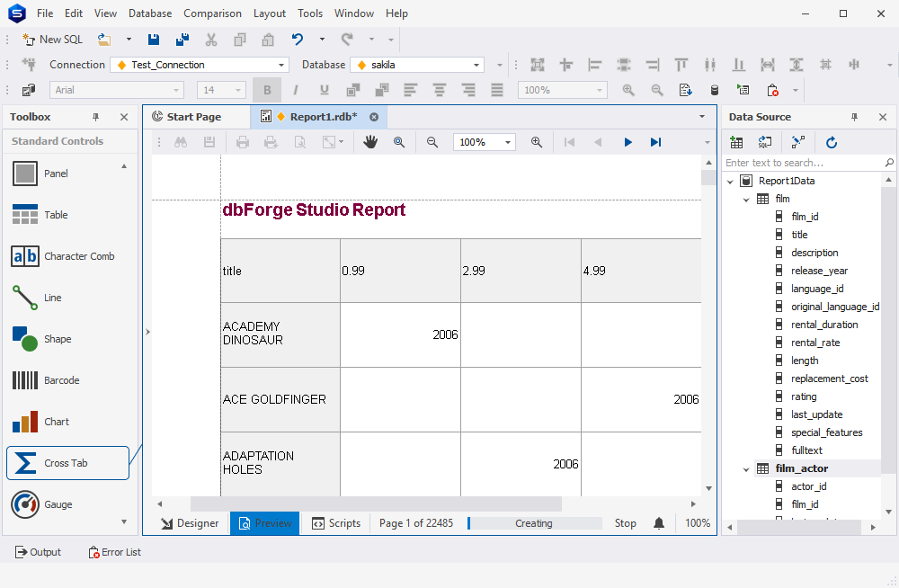This screenshot has height=588, width=899.
Task: Save the current report document
Action: (x=153, y=40)
